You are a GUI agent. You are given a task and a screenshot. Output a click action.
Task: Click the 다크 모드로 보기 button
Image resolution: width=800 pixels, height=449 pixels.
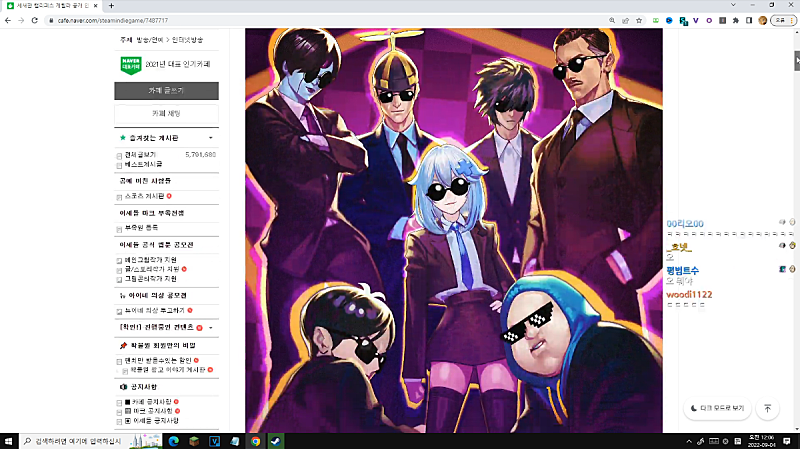tap(717, 408)
